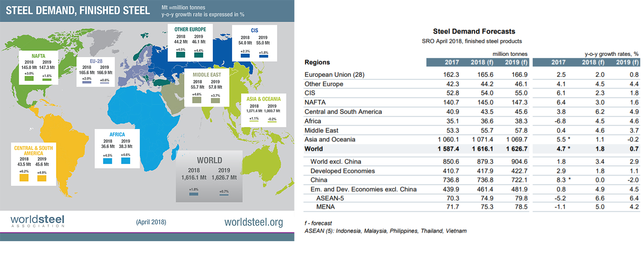Click the China row label in the table
This screenshot has width=644, height=271.
tap(319, 180)
